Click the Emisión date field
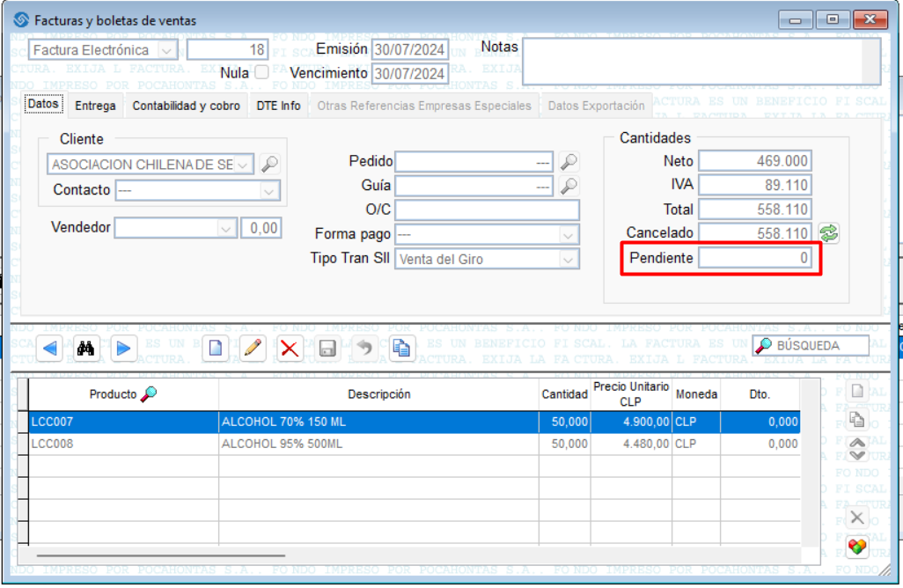Screen dimensions: 903x588 point(409,49)
